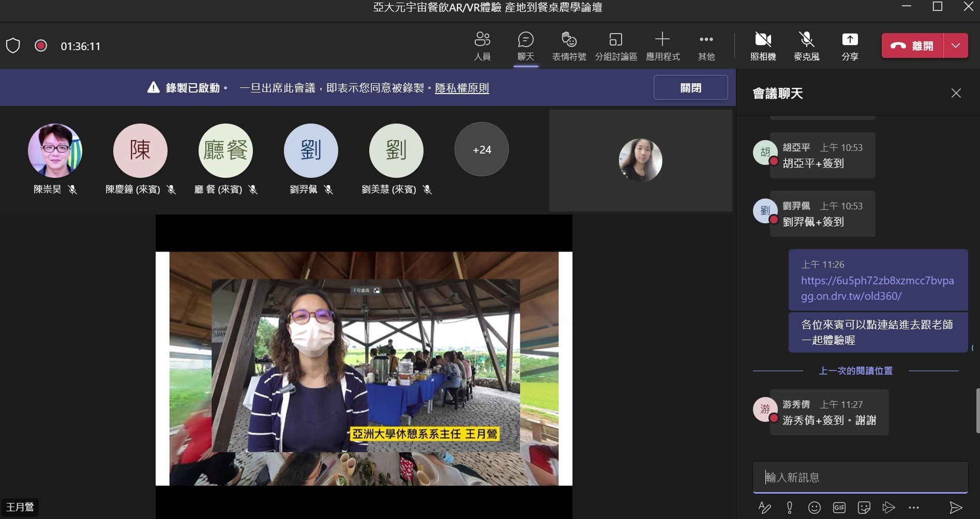Click 游秀倩 avatar in chat
The width and height of the screenshot is (980, 519).
pos(765,409)
